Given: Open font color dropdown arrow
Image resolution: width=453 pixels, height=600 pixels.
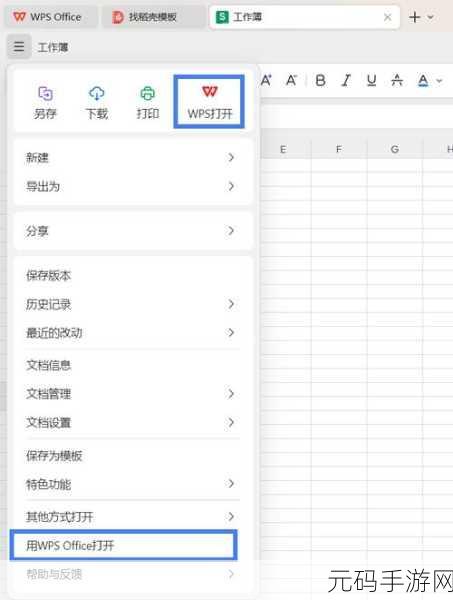Looking at the screenshot, I should [x=439, y=81].
